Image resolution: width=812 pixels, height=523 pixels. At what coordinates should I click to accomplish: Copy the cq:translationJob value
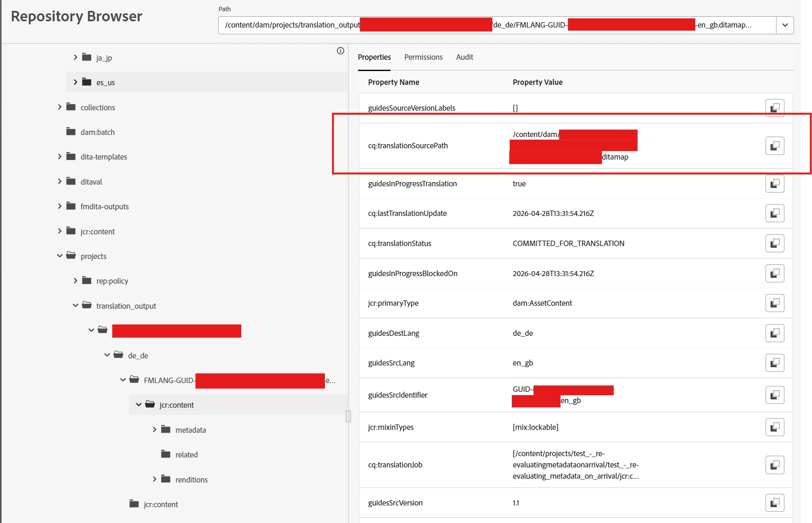coord(774,465)
